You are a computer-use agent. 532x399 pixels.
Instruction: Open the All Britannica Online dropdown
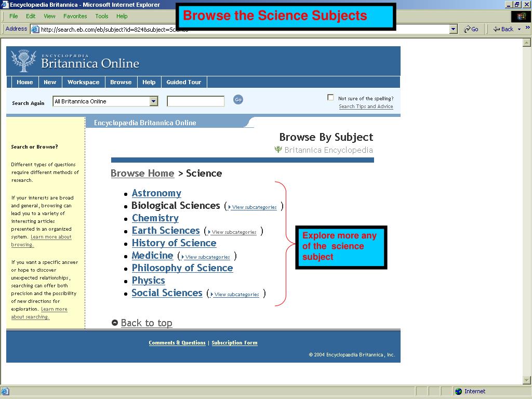coord(154,101)
